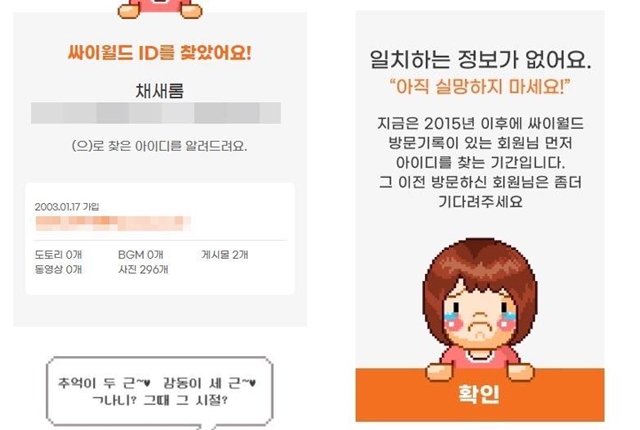Open the 도토리 0개 stat
640x430 pixels.
coord(58,255)
